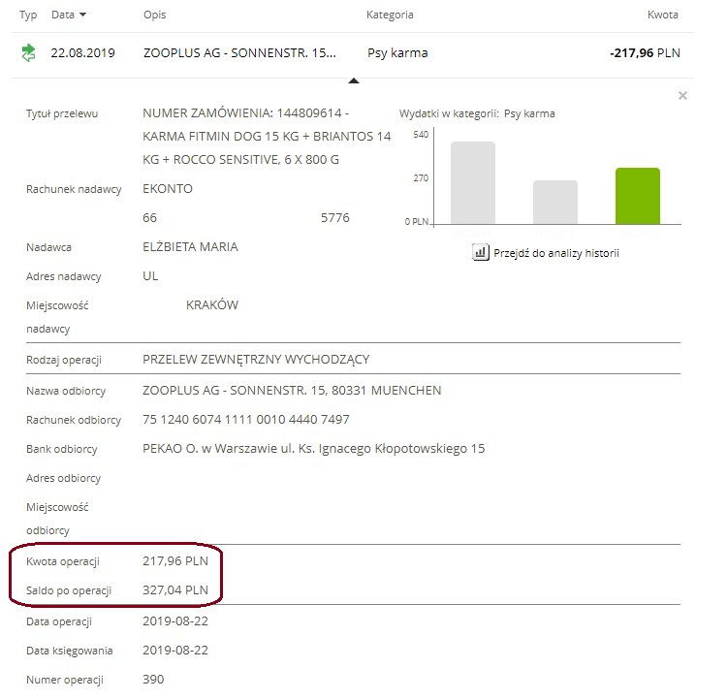Image resolution: width=728 pixels, height=700 pixels.
Task: Click 'ZOOPLUS AG - SONNENSTR. 15...' description
Action: (239, 53)
